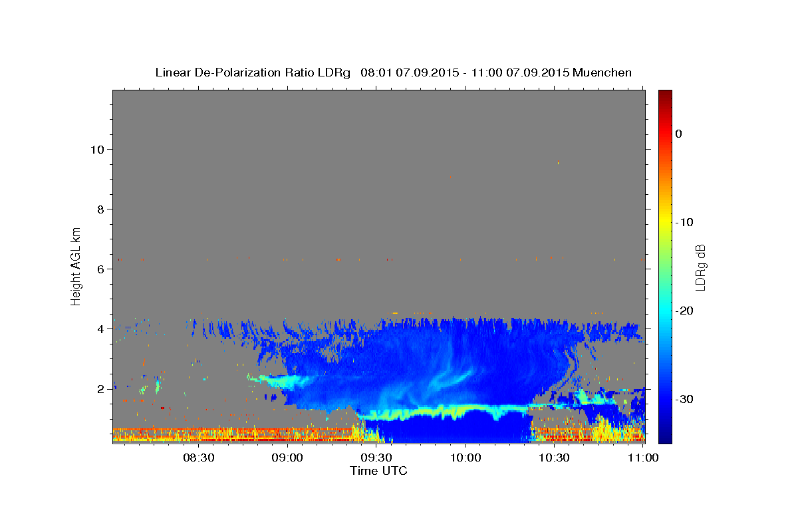
Task: Click the height tick label 6
Action: coord(100,269)
